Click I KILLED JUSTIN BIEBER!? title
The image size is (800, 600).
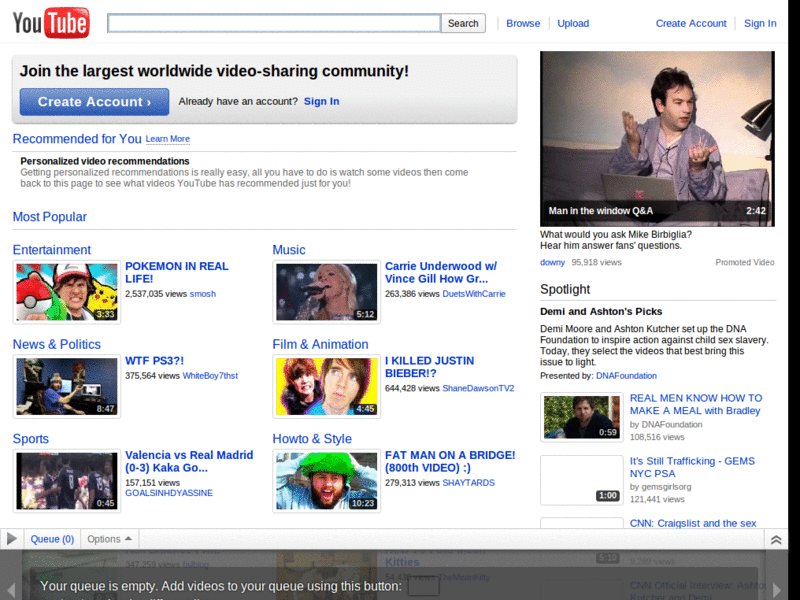pos(430,367)
